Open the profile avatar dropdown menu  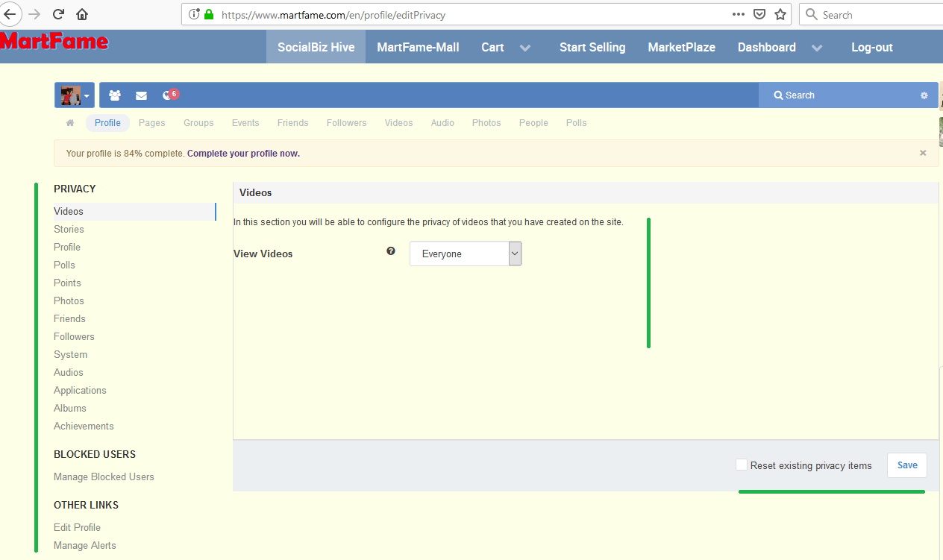tap(75, 95)
